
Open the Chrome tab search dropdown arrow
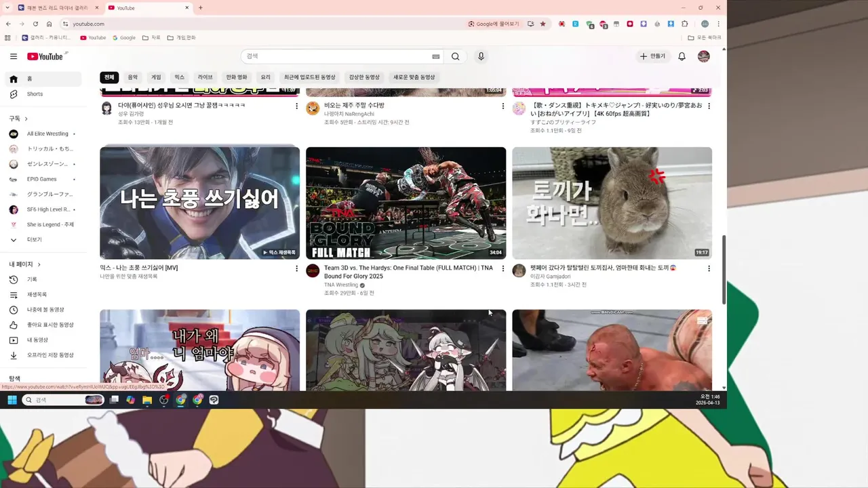(x=7, y=7)
